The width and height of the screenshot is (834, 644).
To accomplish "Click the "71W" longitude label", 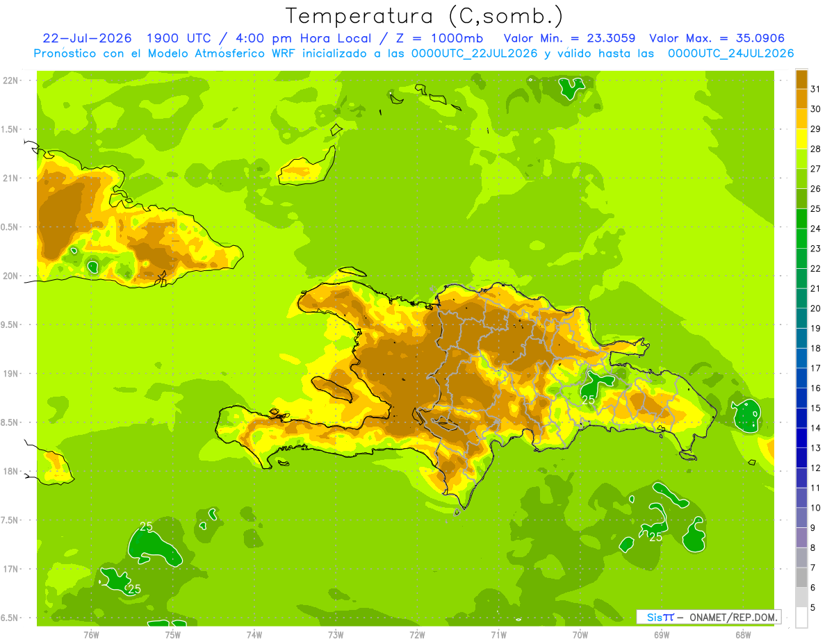I will [498, 634].
